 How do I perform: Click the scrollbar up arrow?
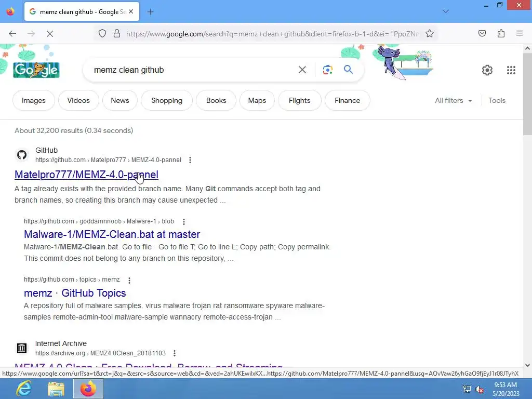pos(527,48)
